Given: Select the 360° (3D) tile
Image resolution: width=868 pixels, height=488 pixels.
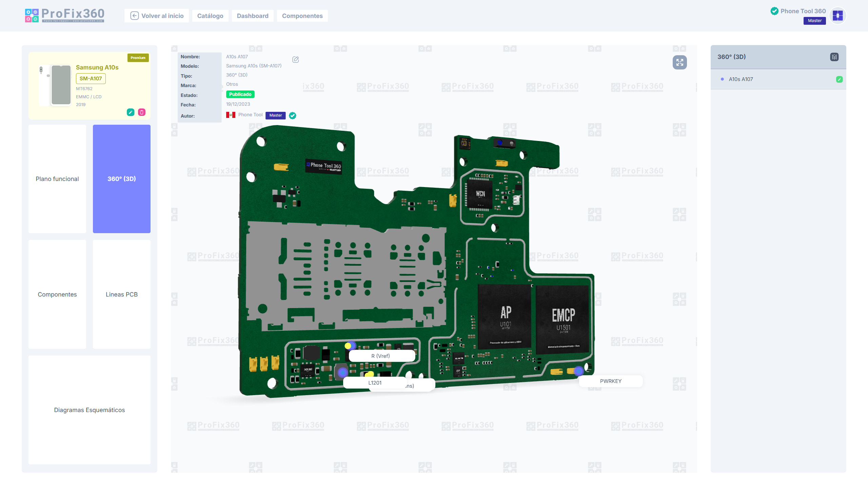Looking at the screenshot, I should (122, 179).
